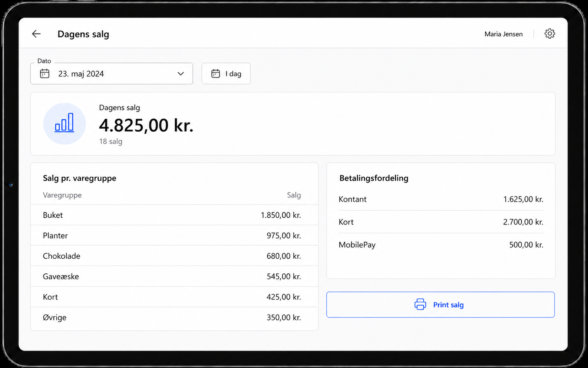The image size is (588, 368).
Task: Click the total 4.825,00 kr. amount
Action: [146, 125]
